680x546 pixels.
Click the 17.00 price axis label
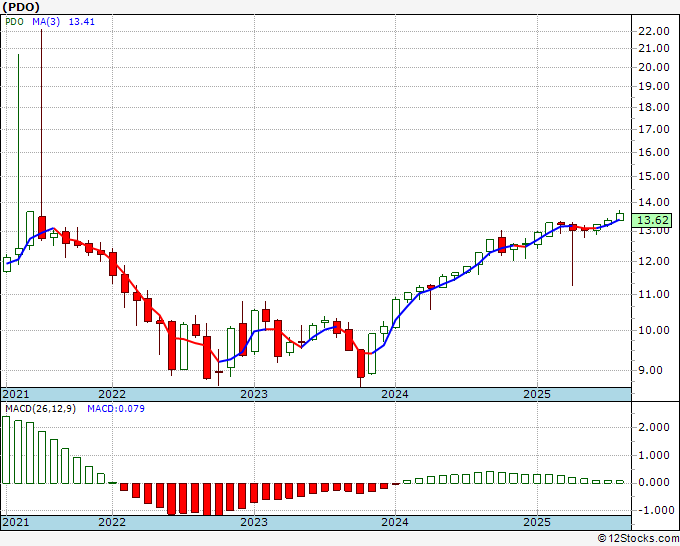(654, 129)
